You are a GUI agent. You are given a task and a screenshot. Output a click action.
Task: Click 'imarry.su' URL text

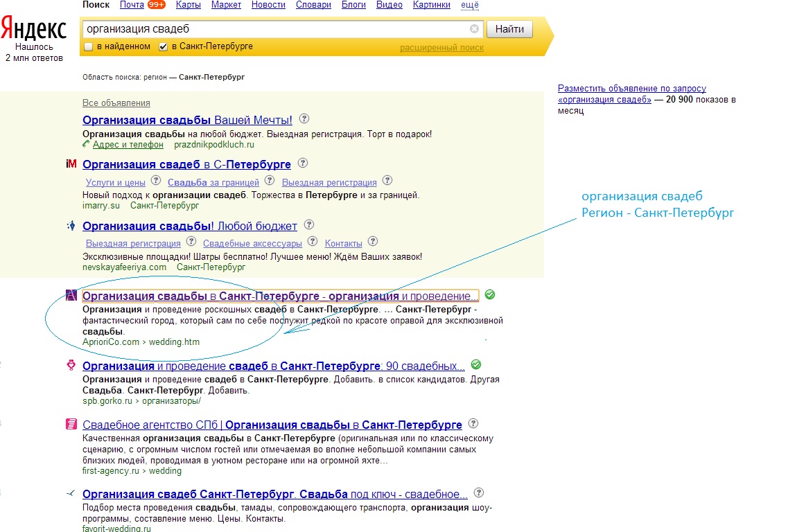(x=101, y=206)
